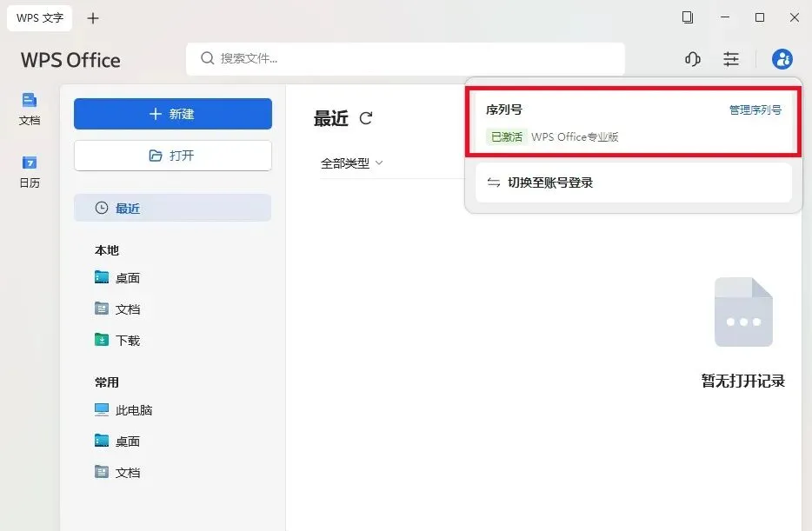Open the customer service headset icon

click(692, 59)
